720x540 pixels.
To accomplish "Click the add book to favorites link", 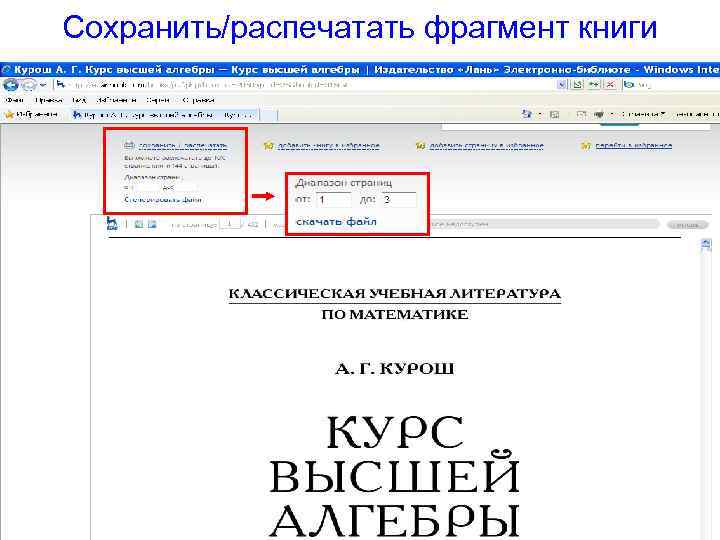I will click(329, 146).
